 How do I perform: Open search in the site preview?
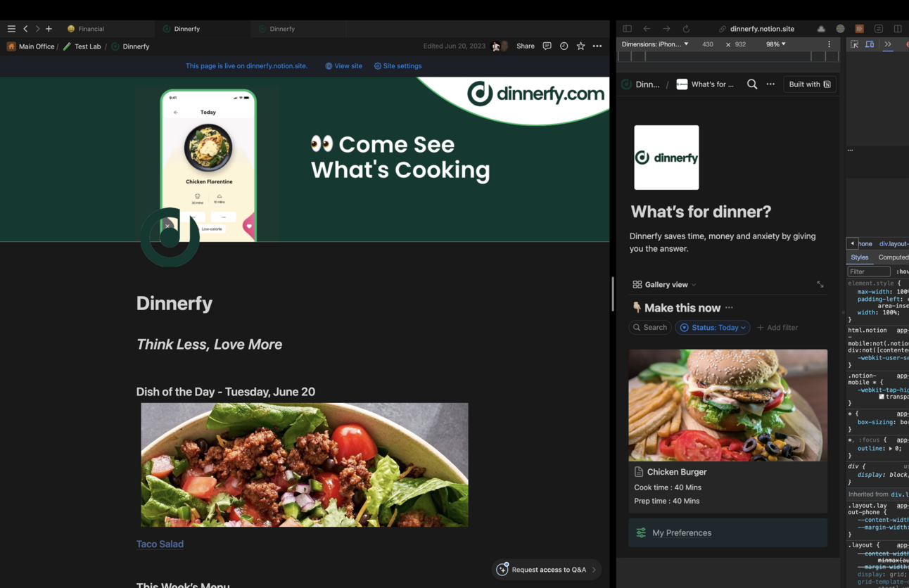[x=752, y=84]
